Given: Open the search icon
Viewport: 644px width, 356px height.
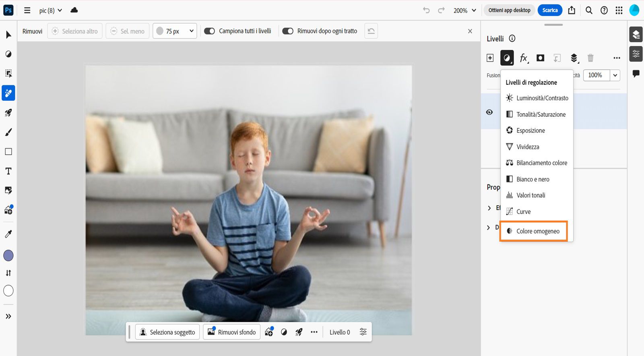Looking at the screenshot, I should (x=589, y=10).
